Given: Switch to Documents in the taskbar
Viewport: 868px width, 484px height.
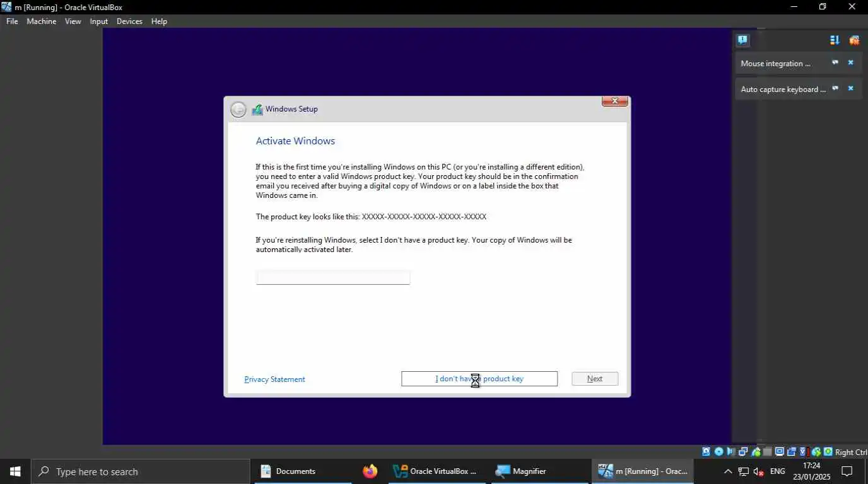Looking at the screenshot, I should coord(303,471).
